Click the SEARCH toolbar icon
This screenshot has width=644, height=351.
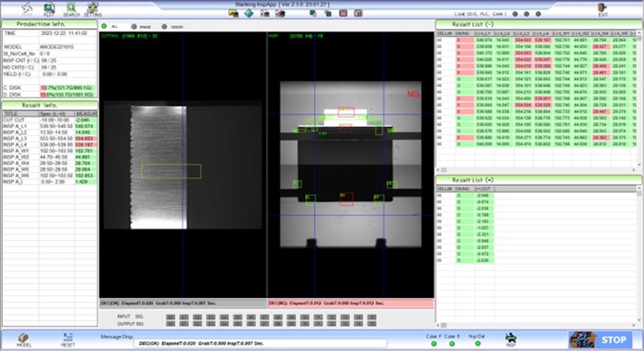click(x=71, y=9)
